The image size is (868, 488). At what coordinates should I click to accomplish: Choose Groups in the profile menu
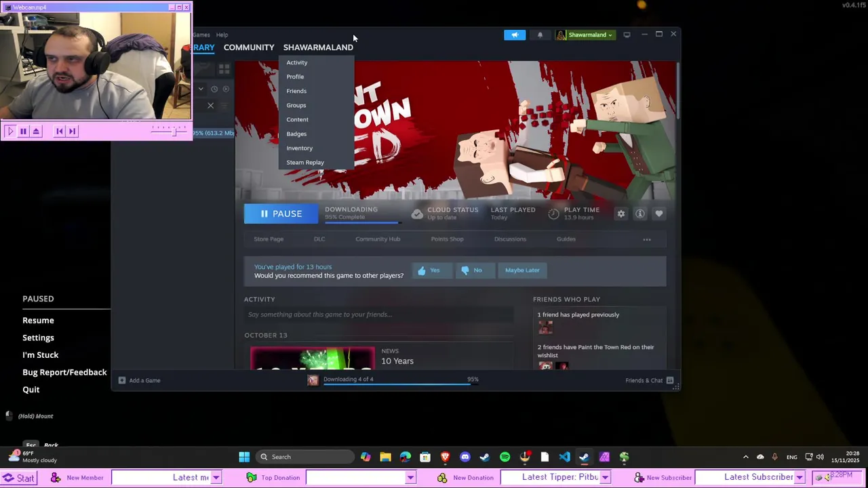(x=296, y=105)
